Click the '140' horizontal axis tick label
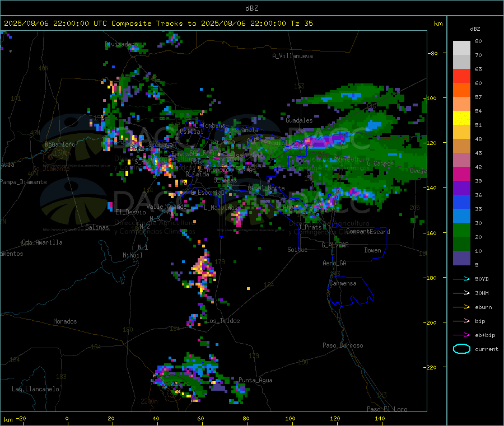The width and height of the screenshot is (504, 426). tap(380, 418)
